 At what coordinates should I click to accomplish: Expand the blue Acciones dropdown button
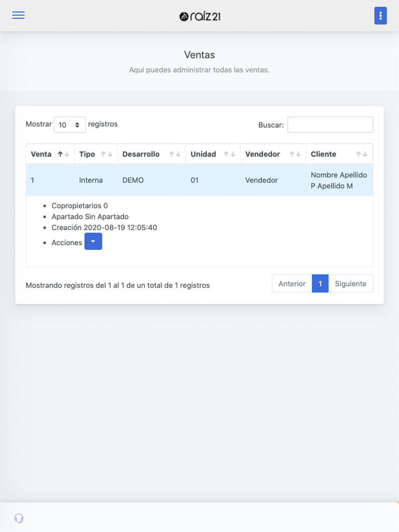pyautogui.click(x=94, y=241)
